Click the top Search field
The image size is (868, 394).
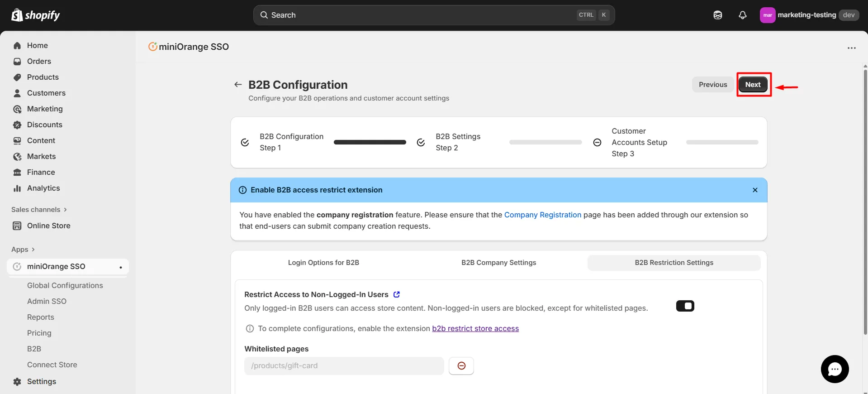pos(434,15)
